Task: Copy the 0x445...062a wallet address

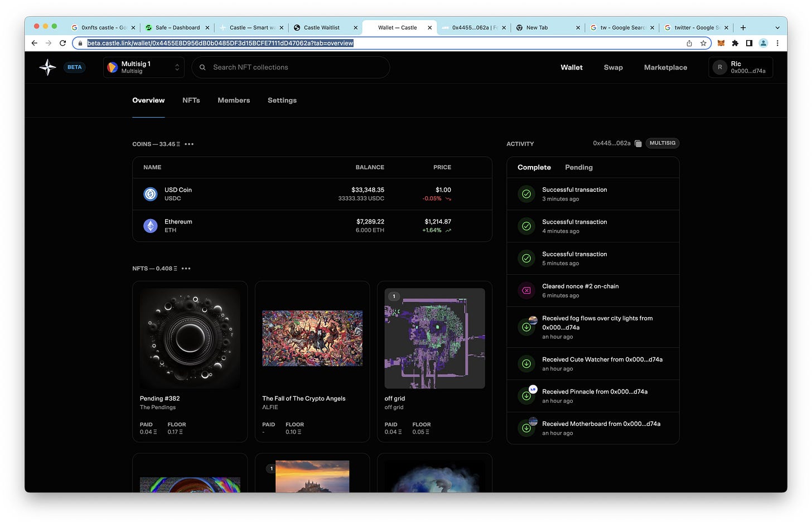Action: [x=638, y=144]
